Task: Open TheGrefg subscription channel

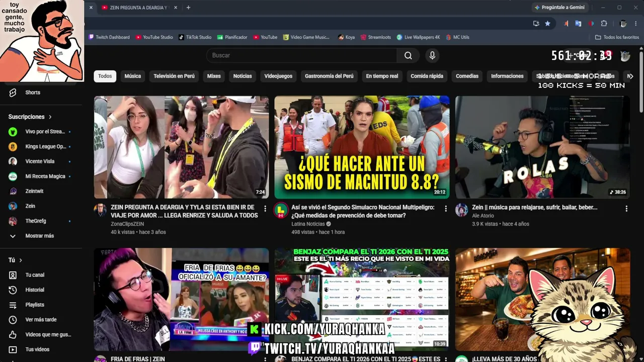Action: click(41, 221)
